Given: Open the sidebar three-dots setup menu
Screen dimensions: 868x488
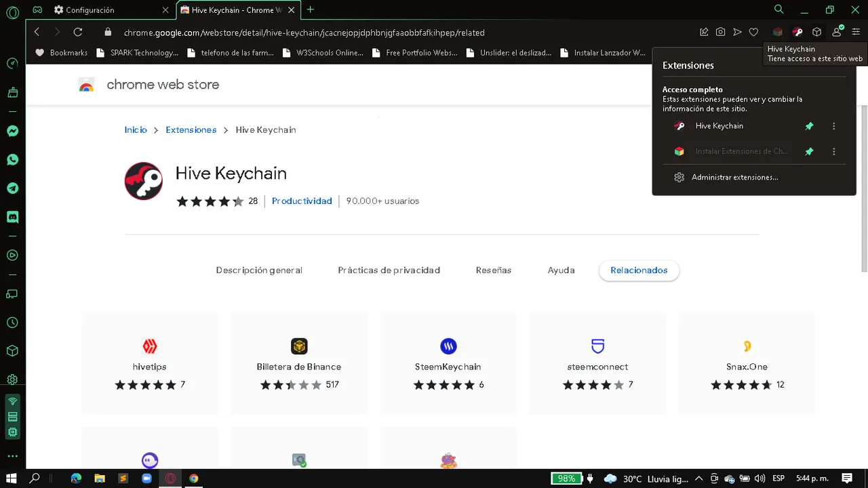Looking at the screenshot, I should 12,456.
